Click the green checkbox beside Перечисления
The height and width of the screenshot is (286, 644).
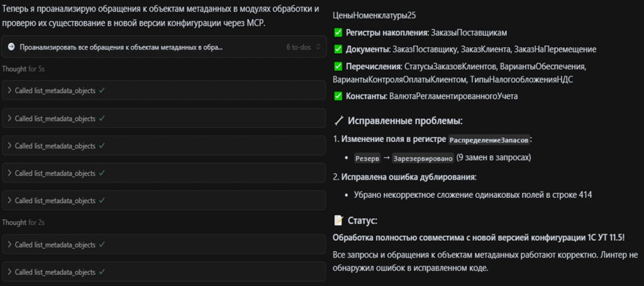(x=339, y=66)
